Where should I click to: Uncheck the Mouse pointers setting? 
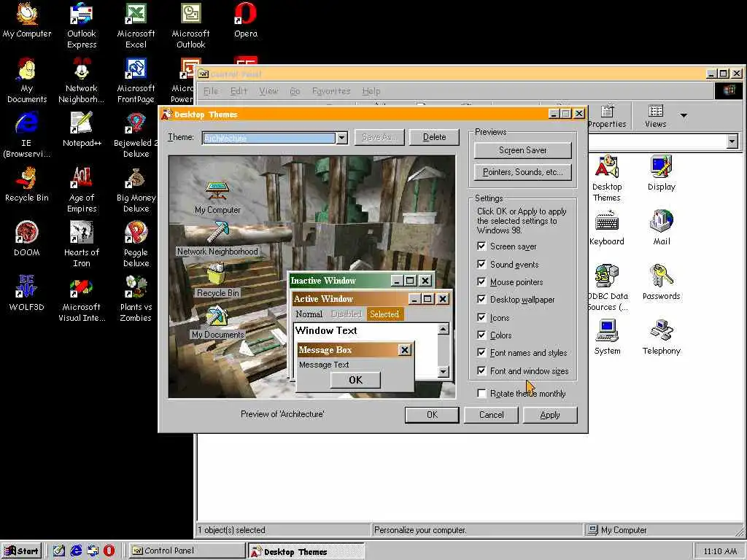click(481, 281)
